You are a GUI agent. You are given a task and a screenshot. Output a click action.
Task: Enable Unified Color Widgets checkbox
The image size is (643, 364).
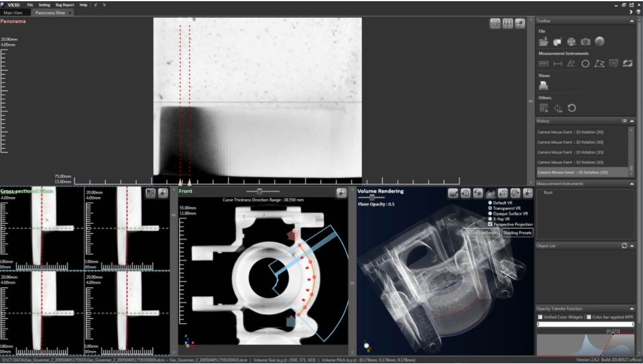[x=540, y=317]
